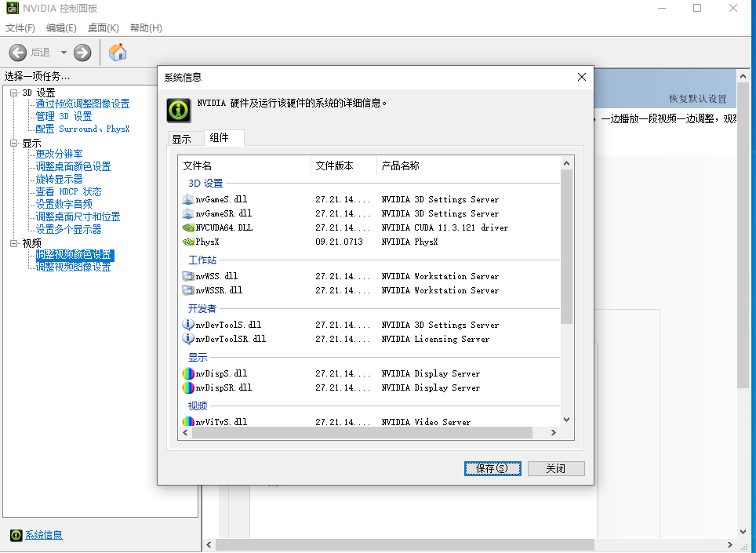Click the component list scroll up arrow
Image resolution: width=756 pixels, height=553 pixels.
[566, 163]
